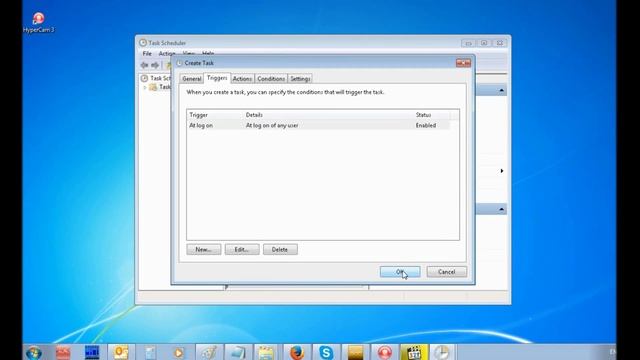The height and width of the screenshot is (360, 640).
Task: Click the 'Enabled' status cell
Action: [426, 125]
